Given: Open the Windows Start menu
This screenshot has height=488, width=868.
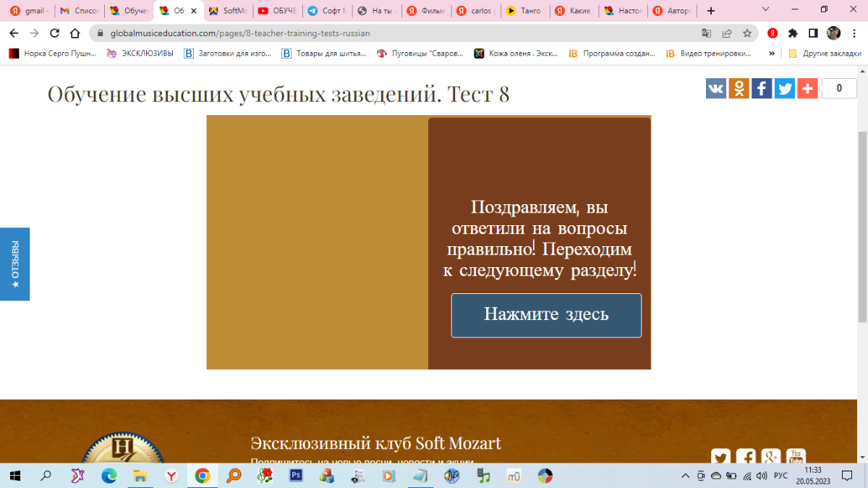Looking at the screenshot, I should pyautogui.click(x=16, y=476).
